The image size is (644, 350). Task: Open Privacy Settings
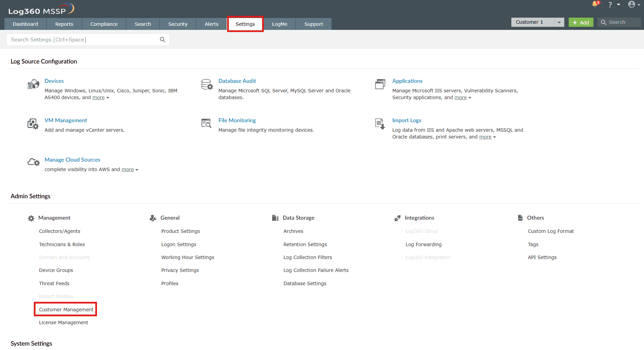pyautogui.click(x=180, y=270)
